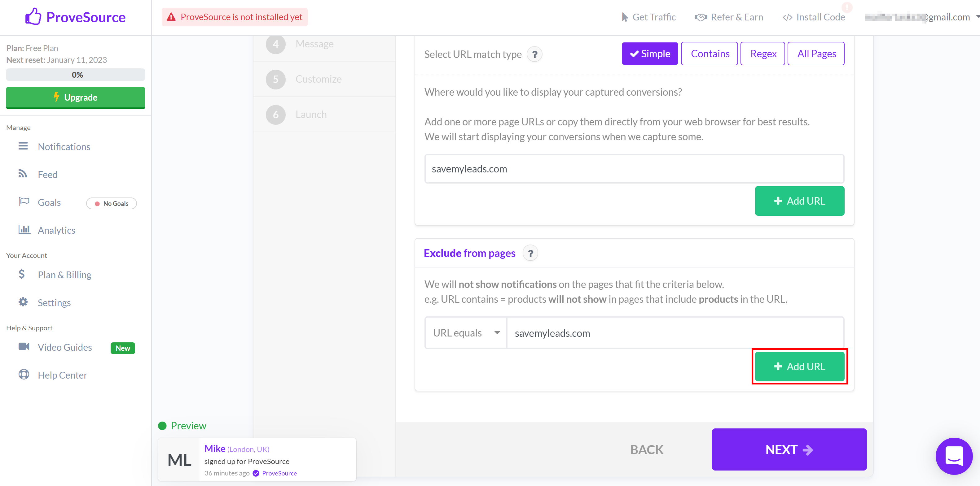Click the Notifications hamburger list icon
The image size is (980, 486).
coord(23,146)
